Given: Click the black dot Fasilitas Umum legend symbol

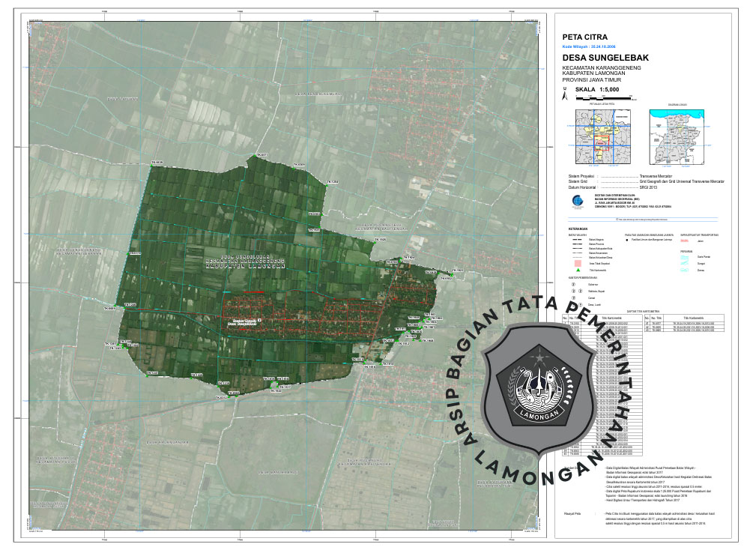Looking at the screenshot, I should [x=626, y=241].
